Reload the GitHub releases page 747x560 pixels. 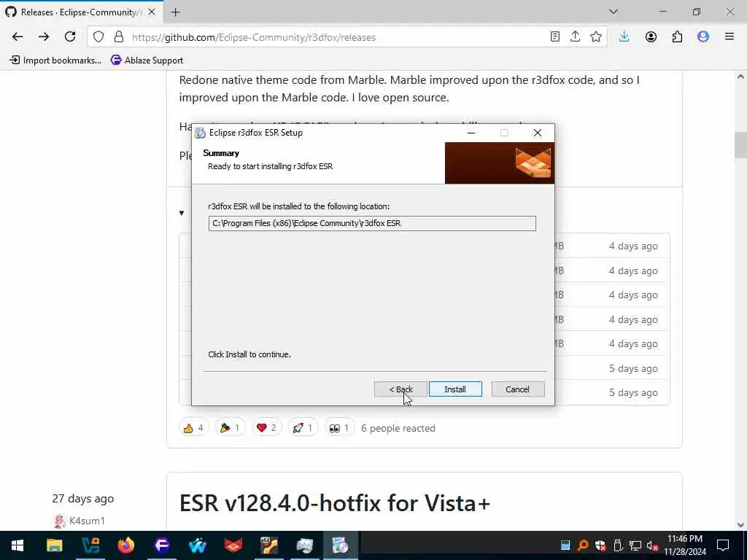(70, 37)
